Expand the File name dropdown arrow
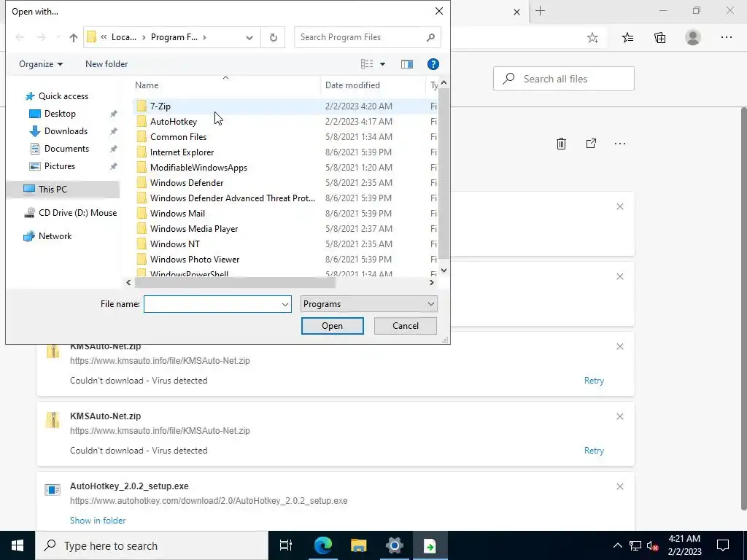Image resolution: width=747 pixels, height=560 pixels. pos(285,304)
